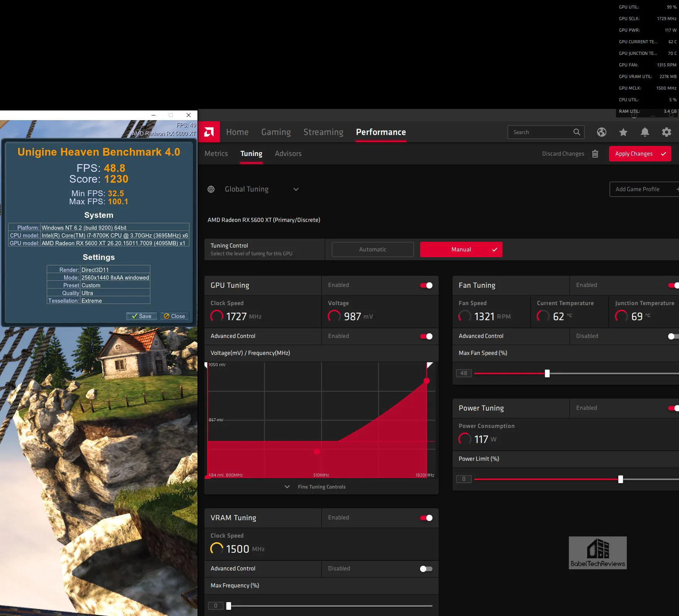
Task: Click the Power Limit value box
Action: tap(464, 479)
